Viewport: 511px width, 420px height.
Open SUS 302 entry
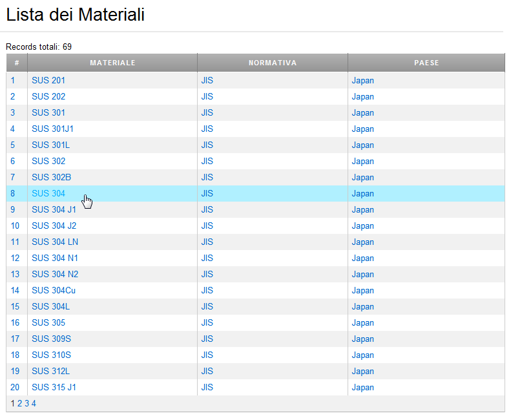tap(48, 161)
